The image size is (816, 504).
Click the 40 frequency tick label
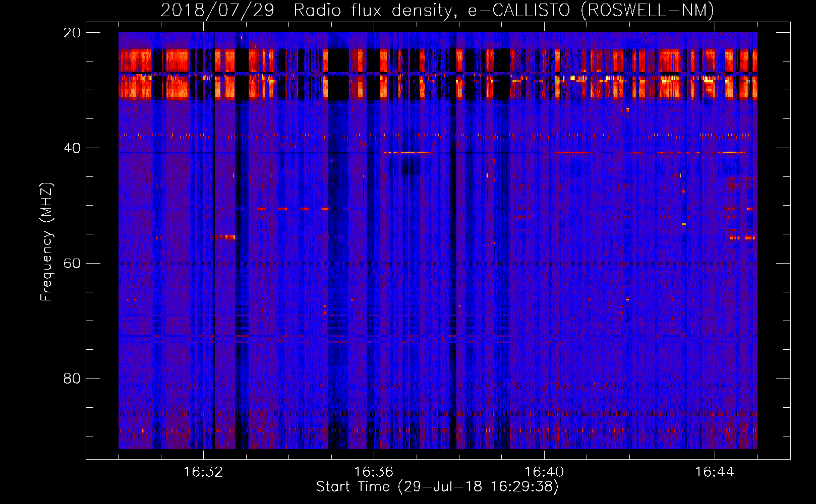tap(72, 148)
